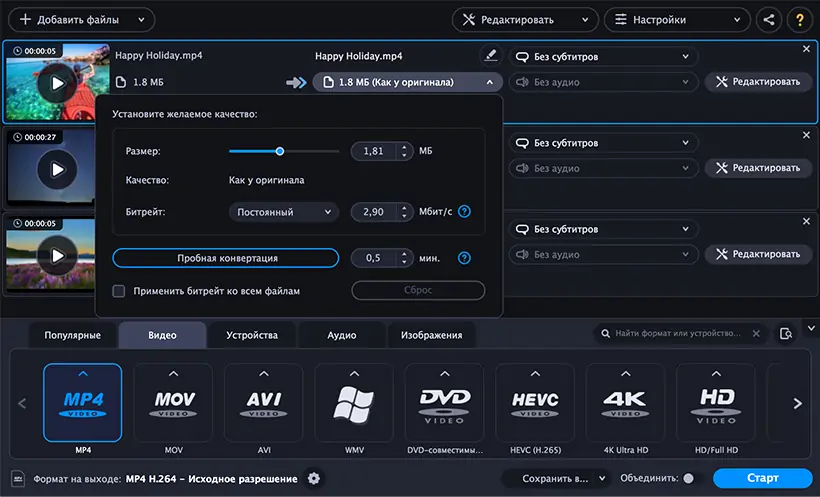Screen dimensions: 820x497
Task: Click the bitrate help question mark icon
Action: (x=464, y=211)
